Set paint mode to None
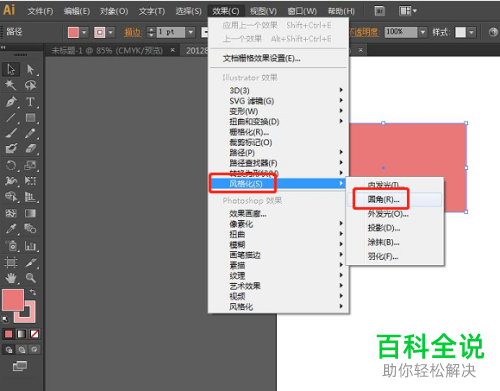The height and width of the screenshot is (391, 500). pyautogui.click(x=34, y=334)
